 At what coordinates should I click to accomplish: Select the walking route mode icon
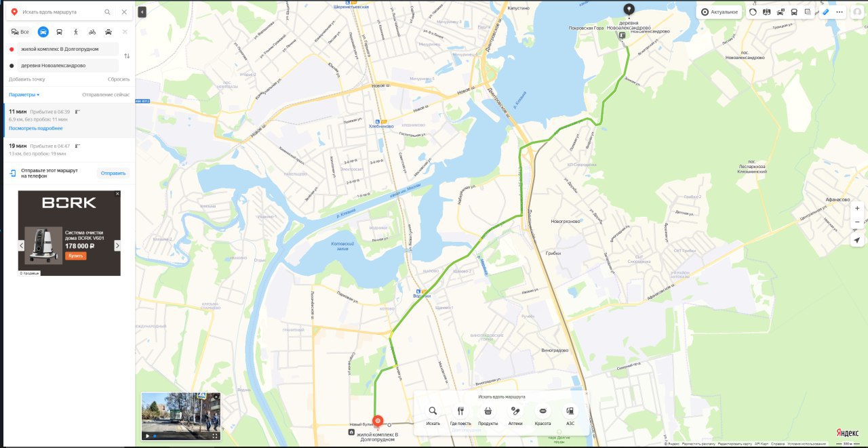pos(76,32)
